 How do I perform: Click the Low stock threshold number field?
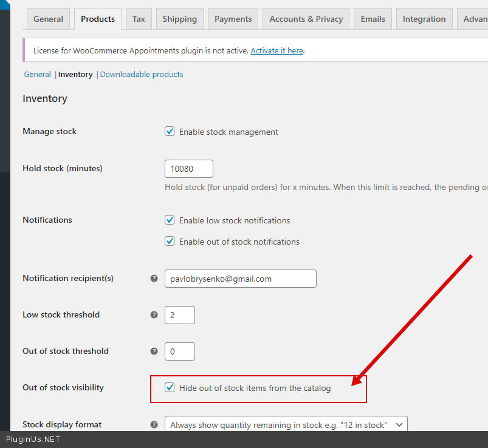pyautogui.click(x=179, y=315)
